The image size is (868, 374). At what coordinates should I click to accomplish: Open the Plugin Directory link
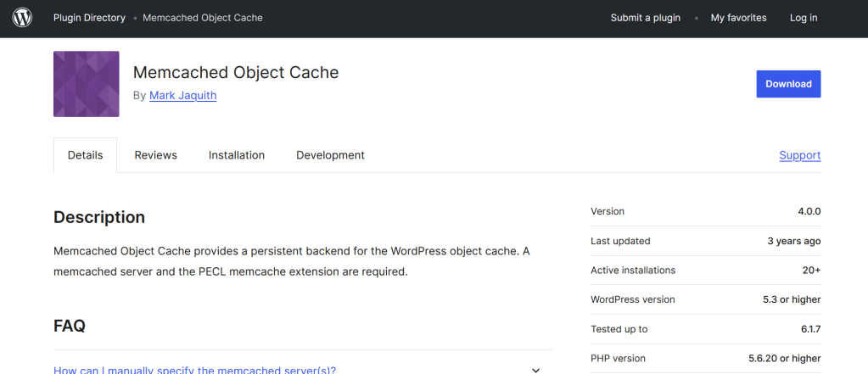click(x=89, y=18)
